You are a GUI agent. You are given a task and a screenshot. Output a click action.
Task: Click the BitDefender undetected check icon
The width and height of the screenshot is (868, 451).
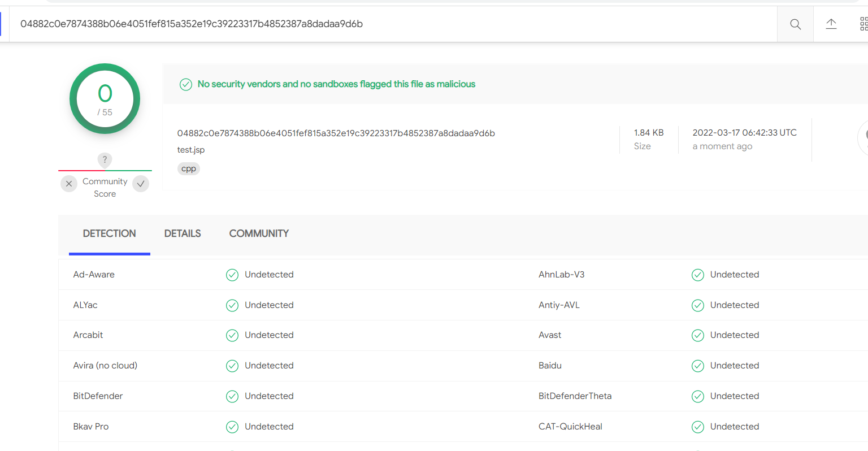[x=232, y=397]
